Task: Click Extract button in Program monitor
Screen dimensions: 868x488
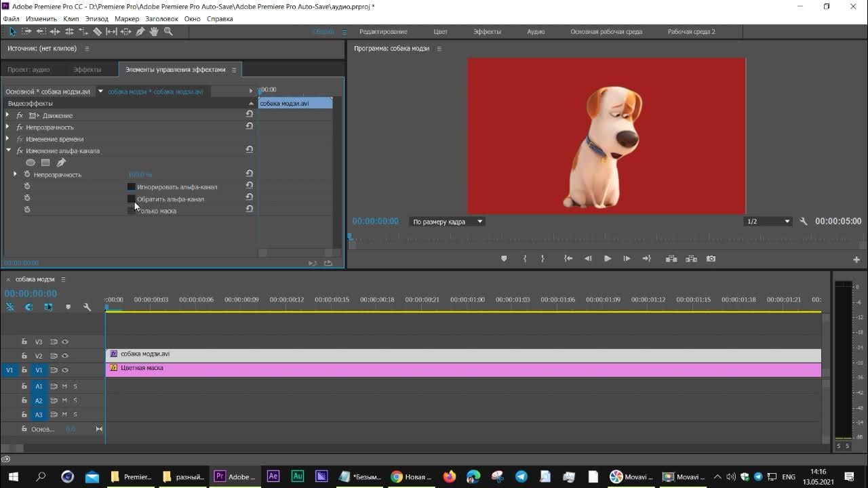Action: [x=691, y=258]
